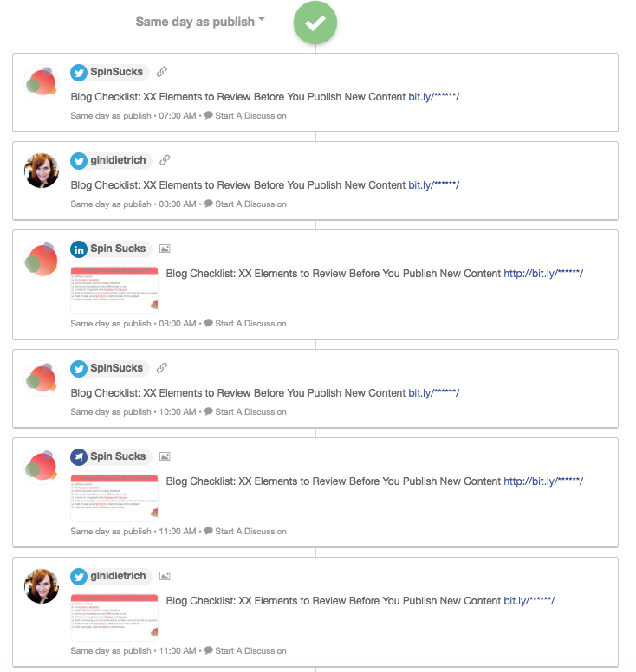Click the megaphone icon on the 11:00 AM Spin Sucks post
Viewport: 636px width, 672px height.
(x=79, y=457)
